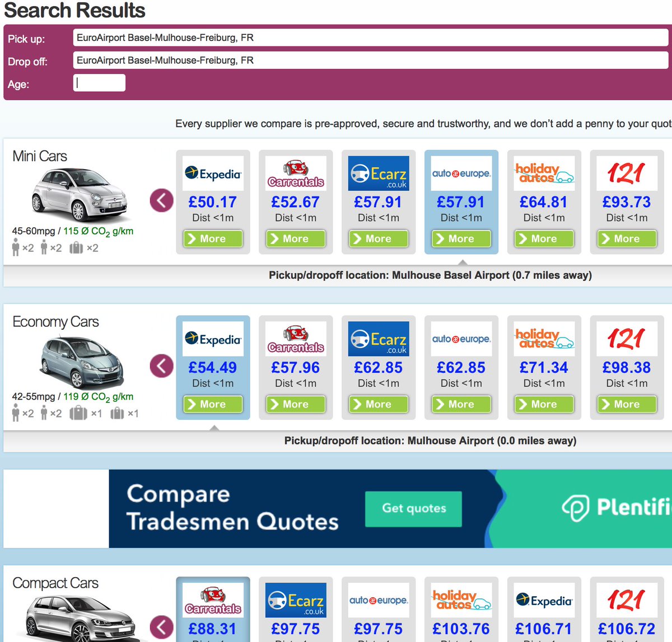This screenshot has width=672, height=642.
Task: Expand More for Ecarz Economy Cars offer
Action: (x=379, y=404)
